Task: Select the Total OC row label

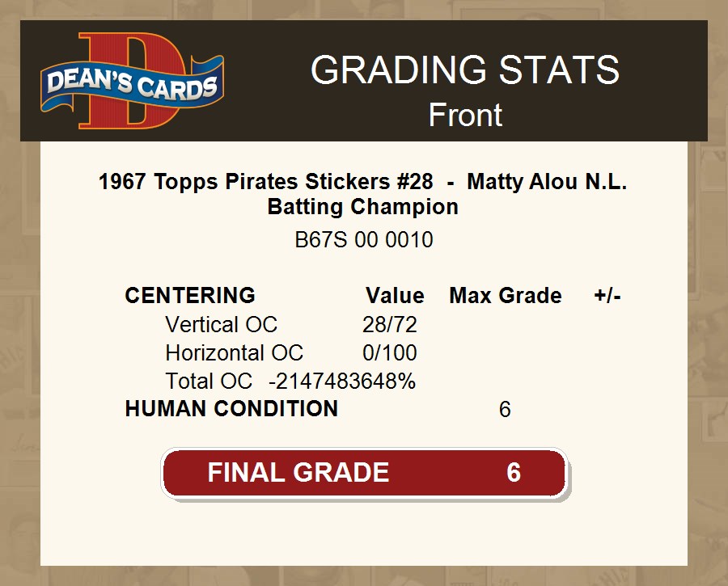Action: (x=209, y=381)
